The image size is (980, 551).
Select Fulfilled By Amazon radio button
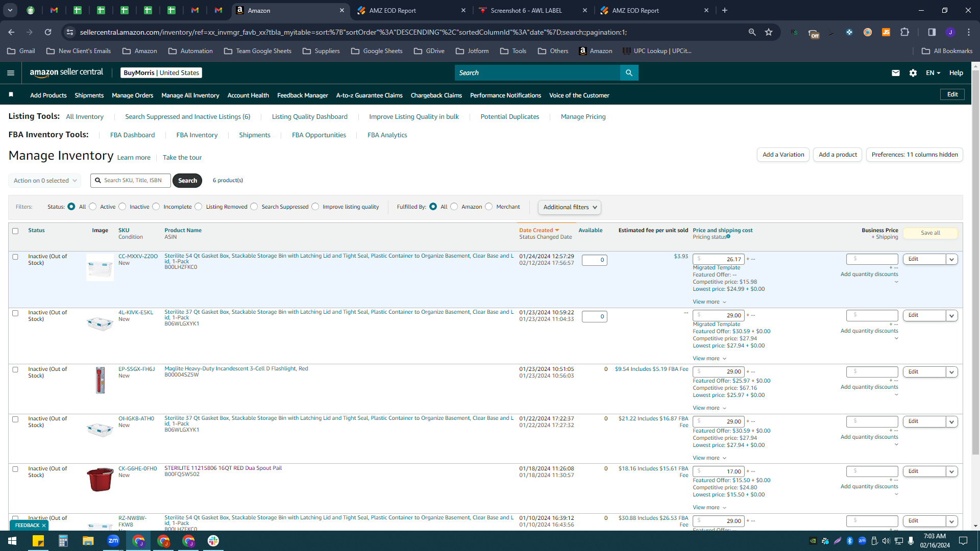pyautogui.click(x=454, y=207)
